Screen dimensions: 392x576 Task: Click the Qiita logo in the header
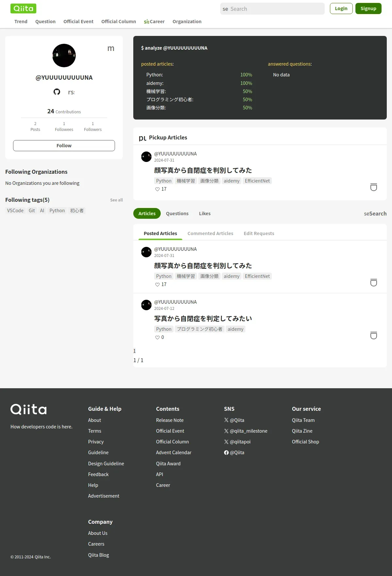tap(23, 8)
